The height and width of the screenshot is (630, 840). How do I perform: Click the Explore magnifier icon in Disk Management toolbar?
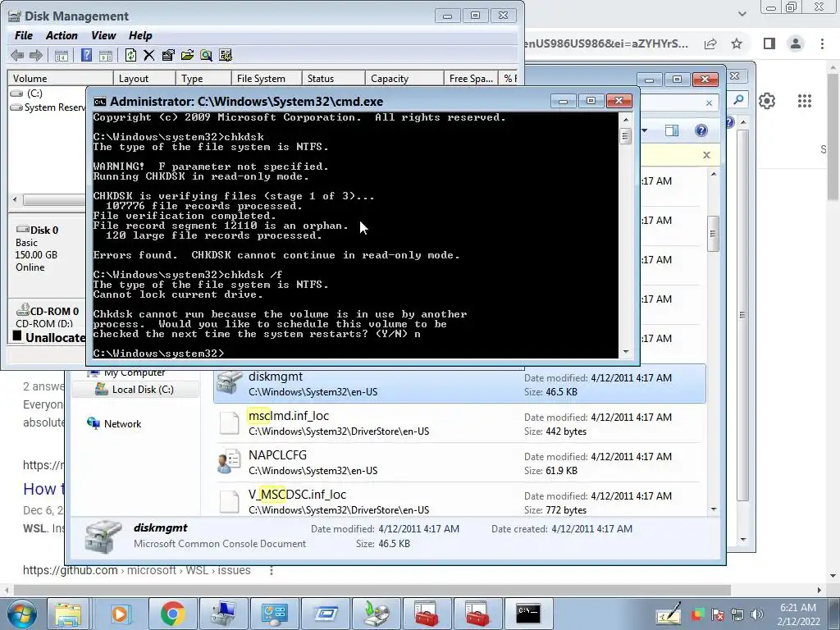[x=206, y=55]
